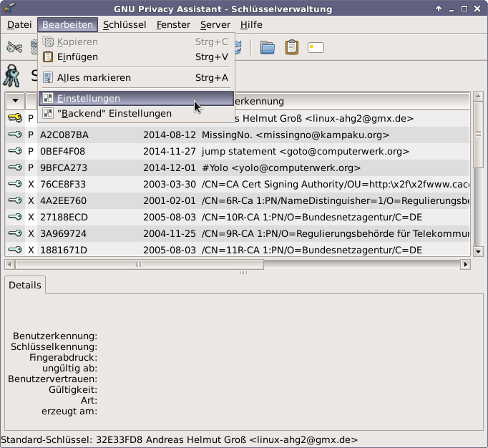Click the Fingerabdruck: label in Details
Image resolution: width=488 pixels, height=448 pixels.
coord(63,357)
